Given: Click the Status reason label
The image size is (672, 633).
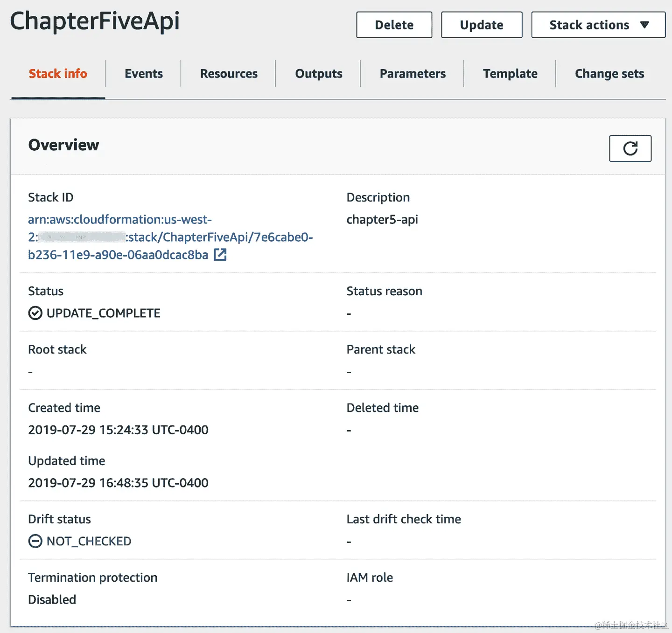Looking at the screenshot, I should pos(384,291).
